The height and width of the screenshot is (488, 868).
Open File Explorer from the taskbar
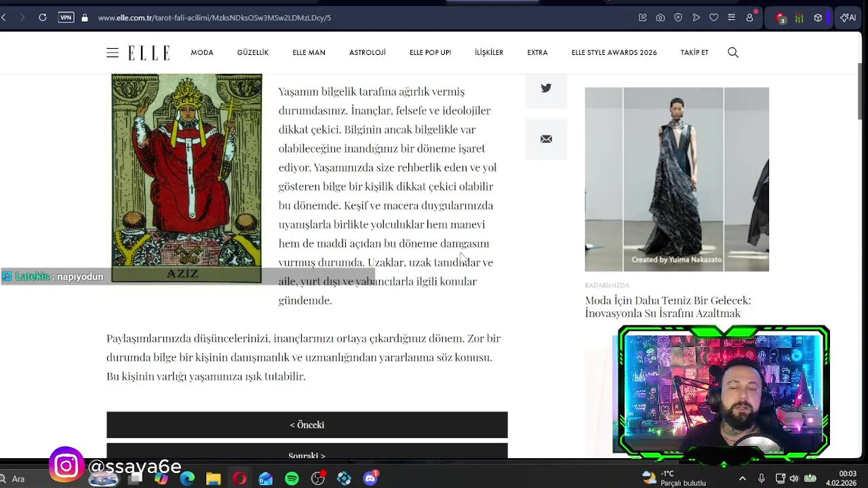click(x=213, y=479)
